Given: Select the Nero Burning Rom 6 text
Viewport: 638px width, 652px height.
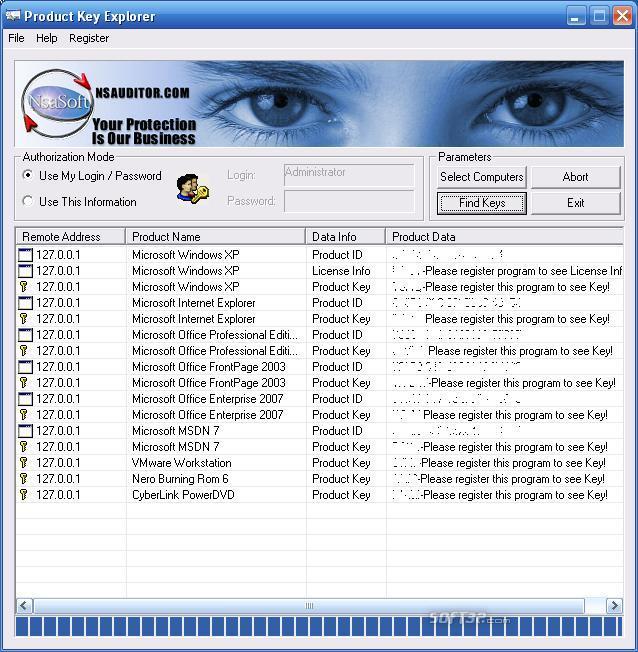Looking at the screenshot, I should [180, 479].
